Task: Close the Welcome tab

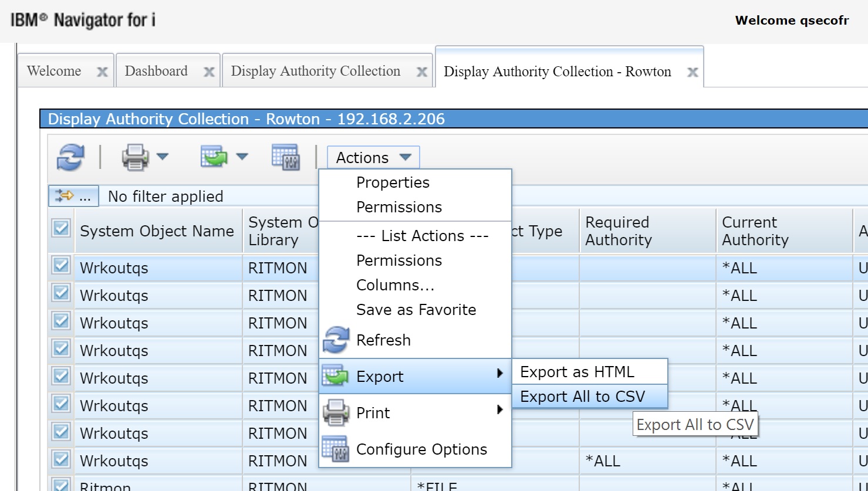Action: [102, 72]
